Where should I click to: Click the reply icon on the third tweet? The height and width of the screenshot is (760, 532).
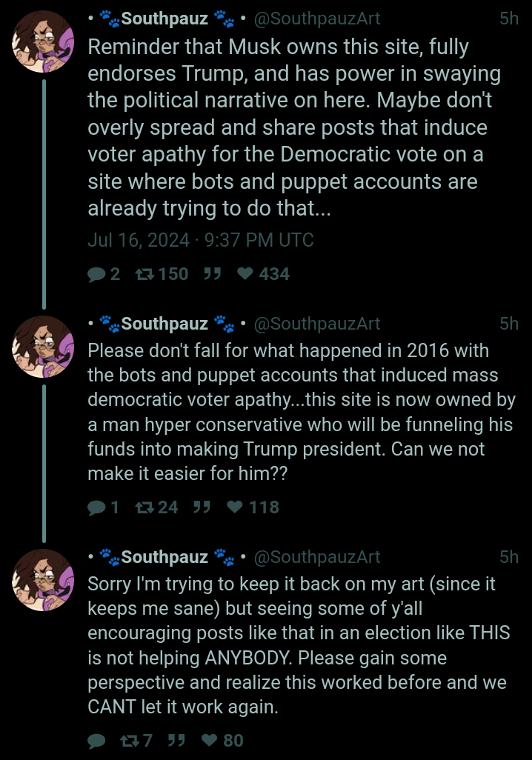(x=96, y=741)
